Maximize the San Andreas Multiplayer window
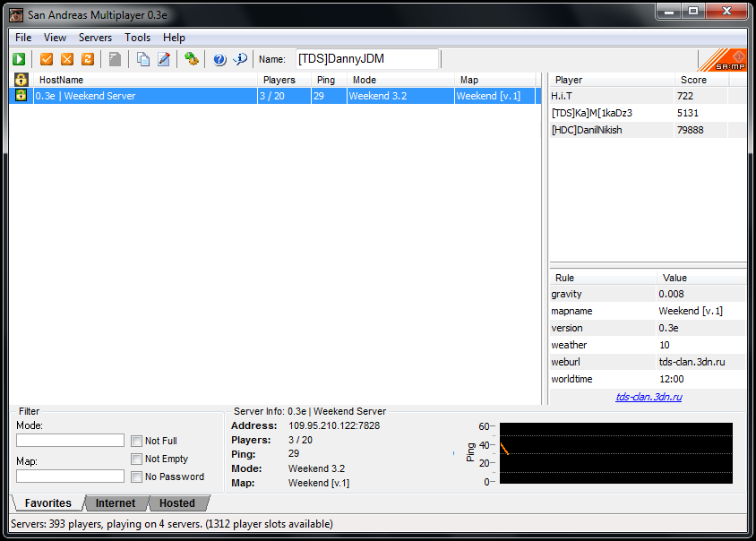756x541 pixels. click(692, 11)
